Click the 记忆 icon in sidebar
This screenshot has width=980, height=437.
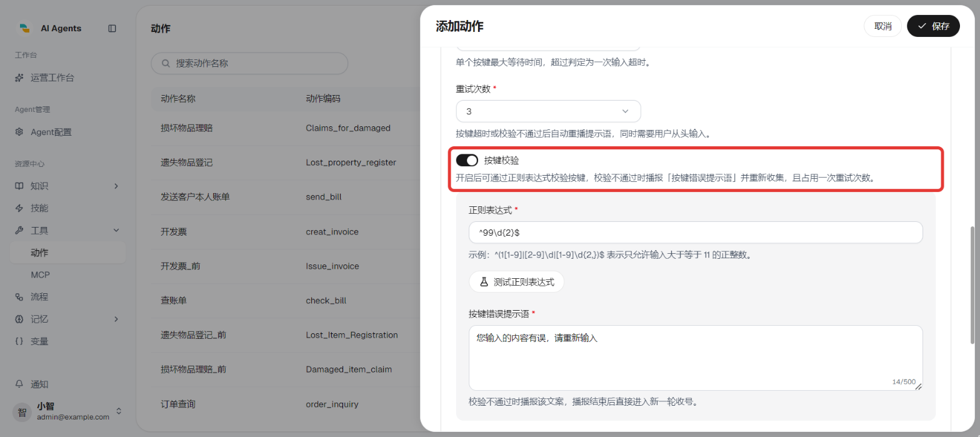(x=19, y=319)
